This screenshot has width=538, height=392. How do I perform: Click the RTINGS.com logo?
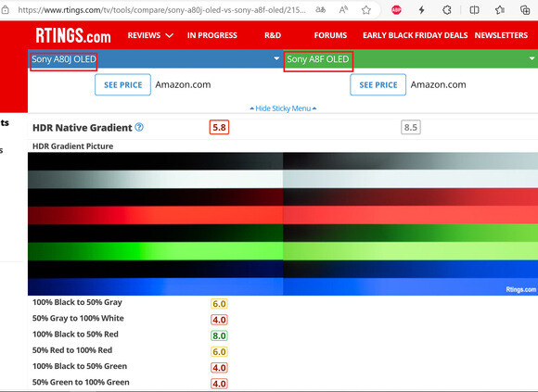click(73, 35)
